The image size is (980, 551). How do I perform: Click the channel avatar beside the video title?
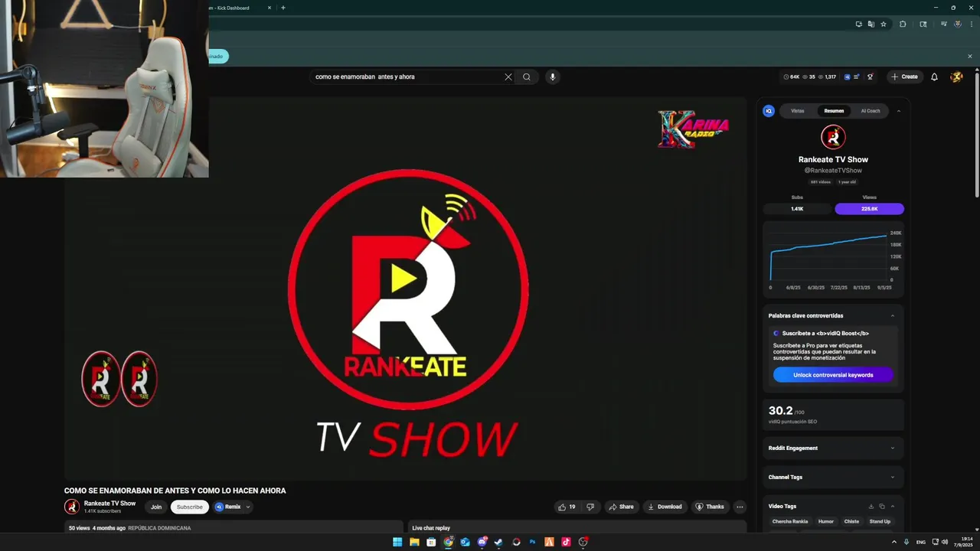pos(72,507)
